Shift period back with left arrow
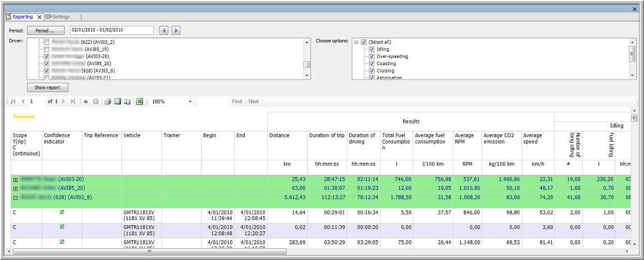 click(164, 30)
